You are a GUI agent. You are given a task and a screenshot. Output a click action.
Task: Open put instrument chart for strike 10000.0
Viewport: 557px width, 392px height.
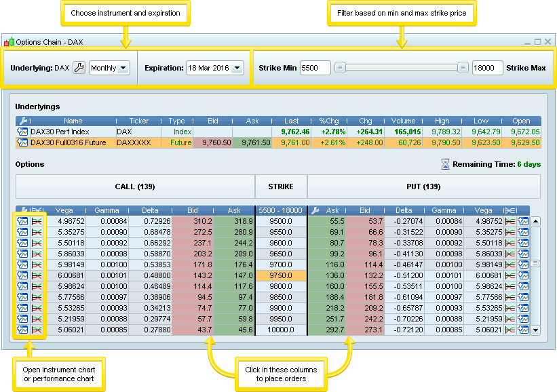tap(523, 330)
